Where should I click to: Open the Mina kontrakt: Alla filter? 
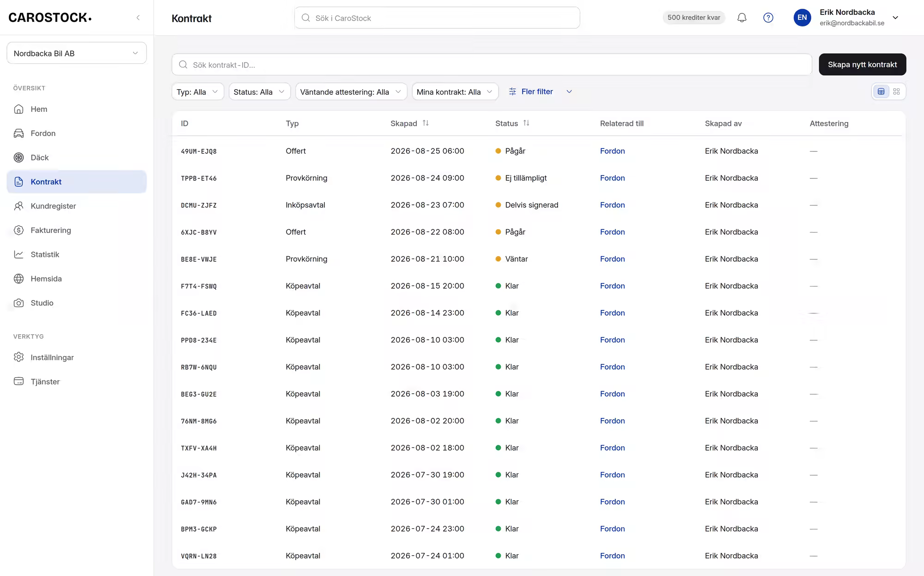tap(455, 92)
